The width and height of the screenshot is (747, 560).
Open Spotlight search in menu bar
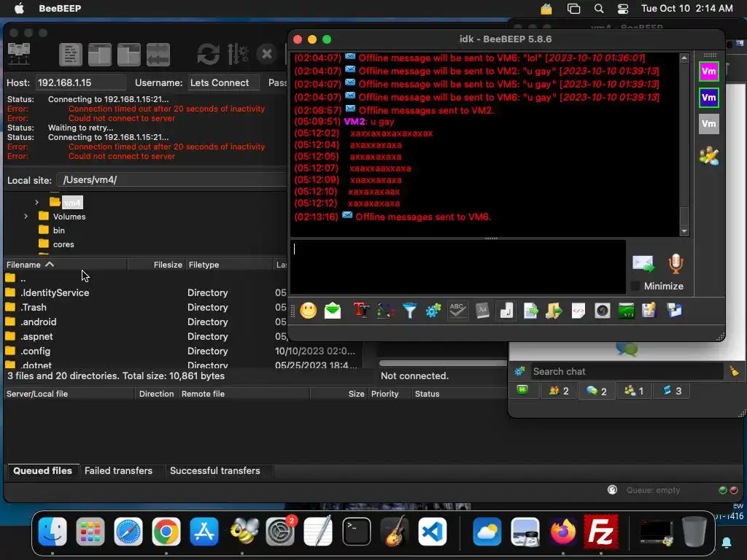click(599, 9)
